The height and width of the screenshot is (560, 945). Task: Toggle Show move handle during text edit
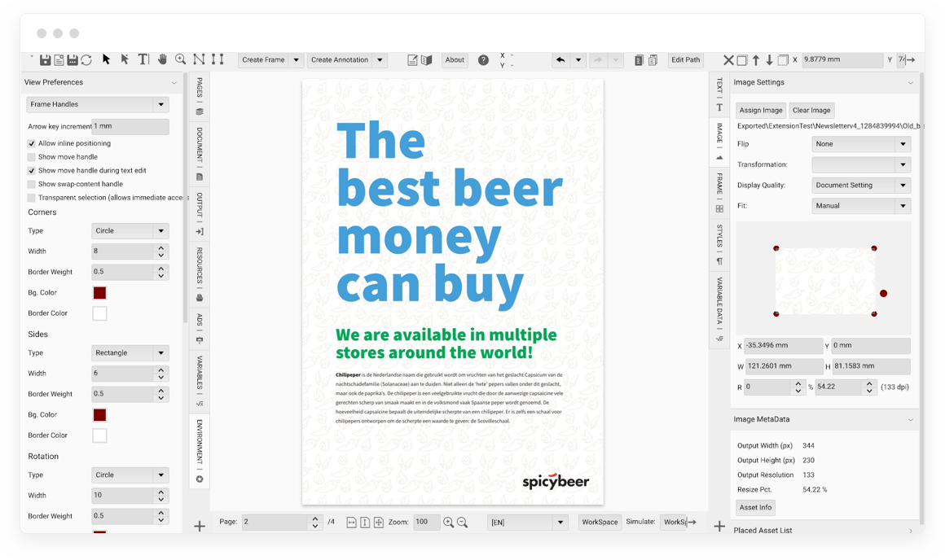(31, 170)
